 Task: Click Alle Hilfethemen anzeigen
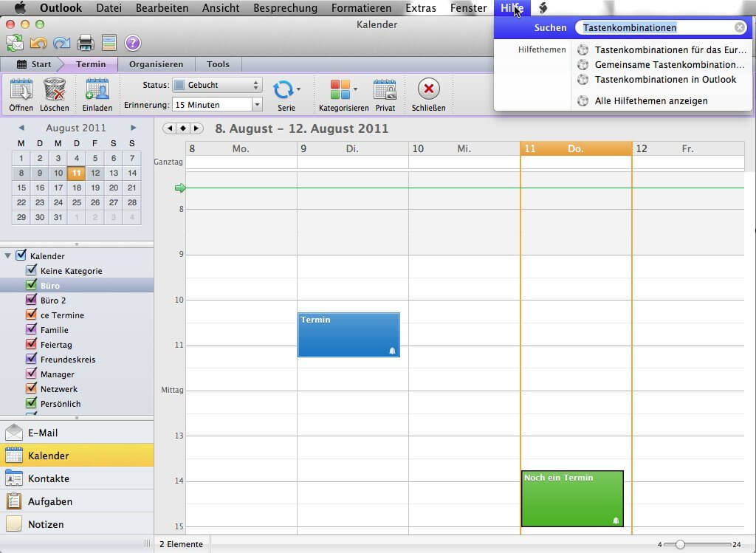pyautogui.click(x=651, y=100)
